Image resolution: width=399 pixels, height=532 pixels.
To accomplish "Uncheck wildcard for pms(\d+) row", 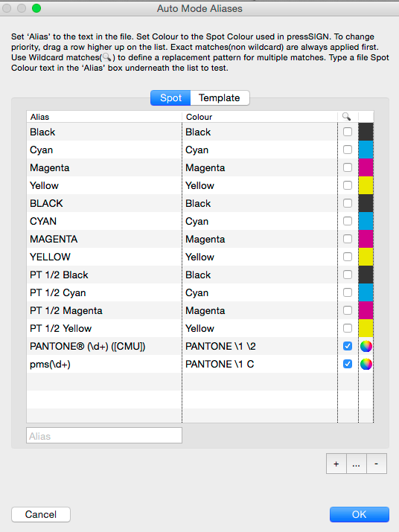I will (348, 364).
